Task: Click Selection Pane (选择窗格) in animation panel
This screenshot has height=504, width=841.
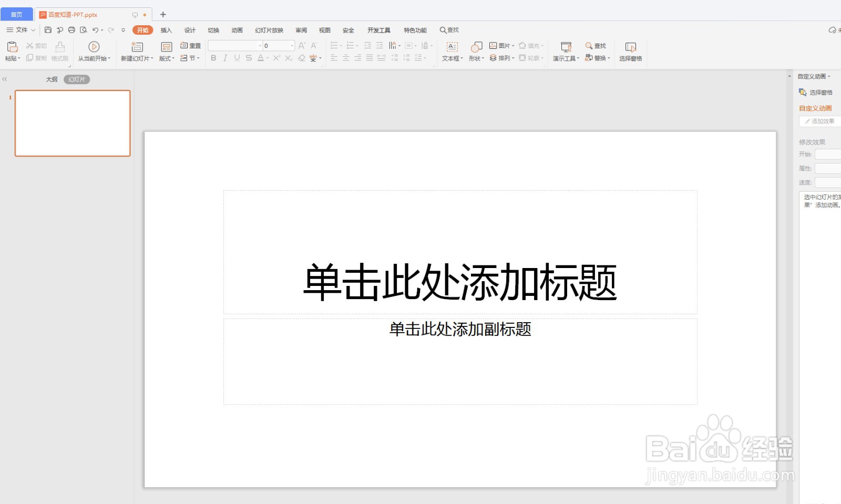Action: pyautogui.click(x=816, y=92)
